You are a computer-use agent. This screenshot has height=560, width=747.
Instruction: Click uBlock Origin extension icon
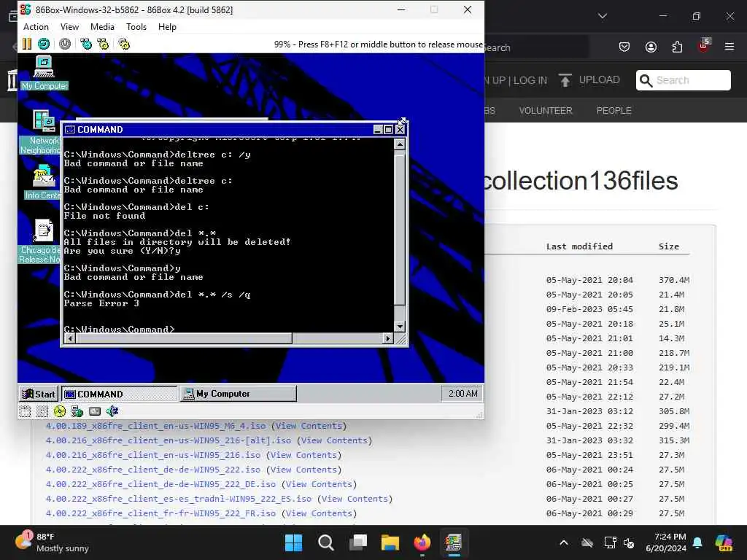704,46
